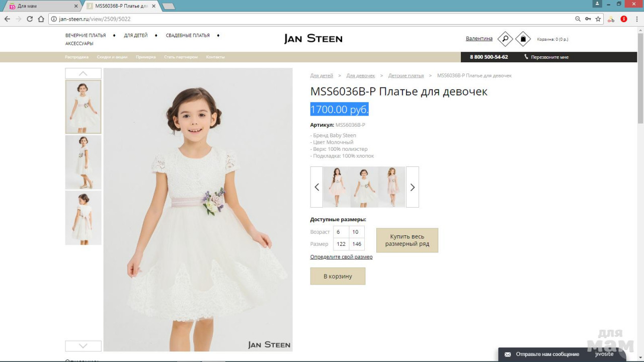Click Купить весь размерный ряд button

pyautogui.click(x=407, y=240)
